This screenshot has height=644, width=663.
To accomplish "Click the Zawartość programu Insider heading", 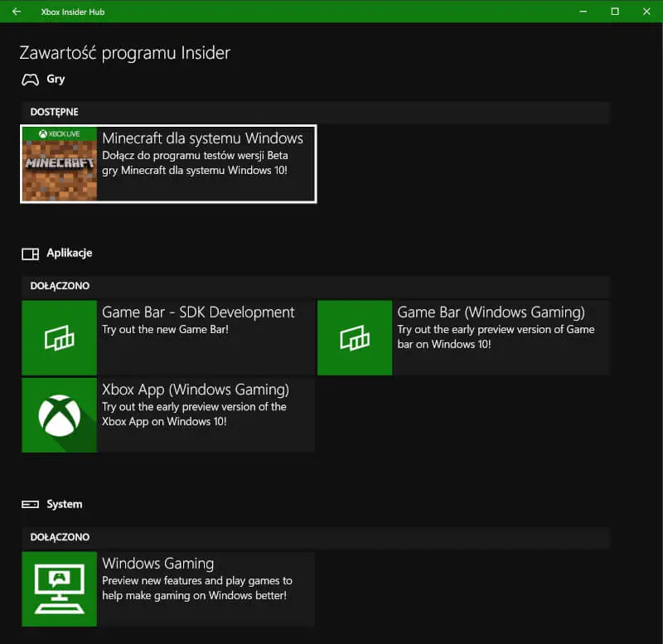I will pyautogui.click(x=123, y=52).
